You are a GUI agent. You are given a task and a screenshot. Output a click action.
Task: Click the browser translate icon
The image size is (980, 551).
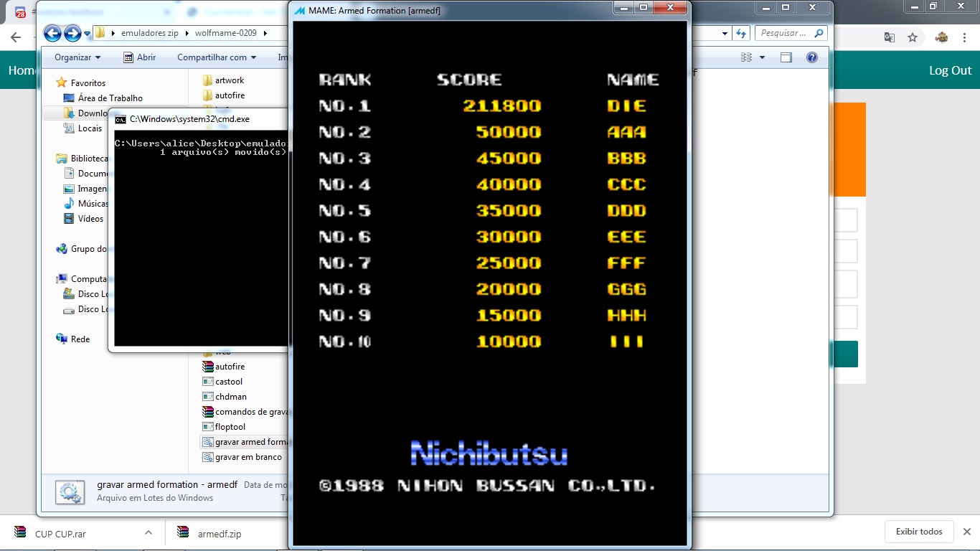click(889, 37)
